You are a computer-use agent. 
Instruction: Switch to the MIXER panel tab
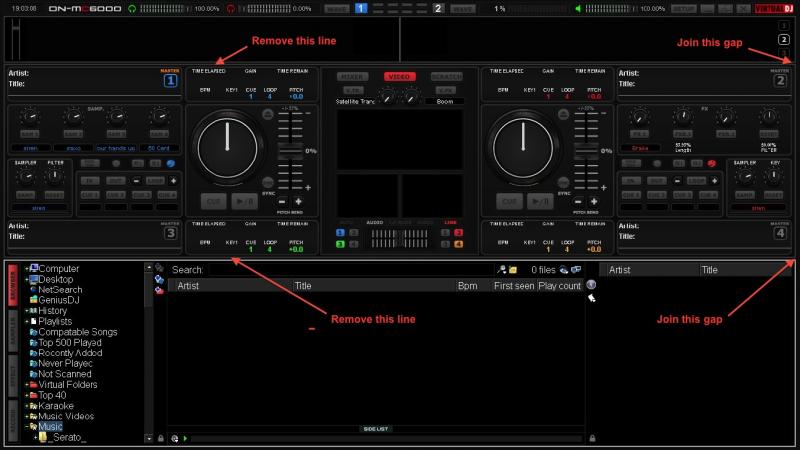coord(352,77)
